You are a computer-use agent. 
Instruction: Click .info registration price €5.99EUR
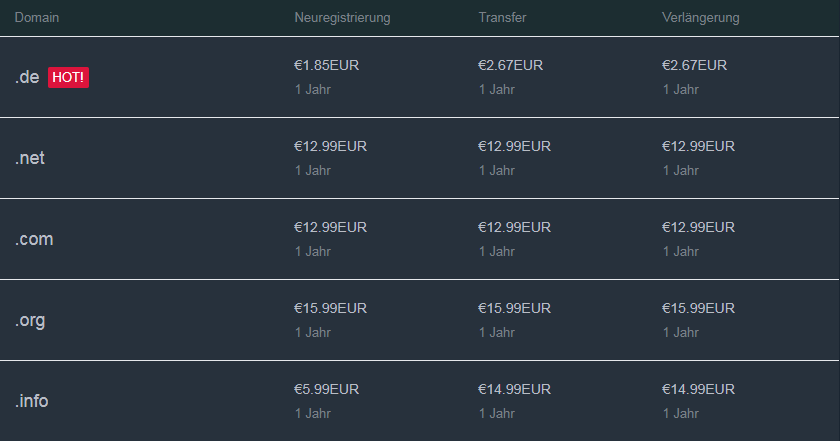pos(326,389)
